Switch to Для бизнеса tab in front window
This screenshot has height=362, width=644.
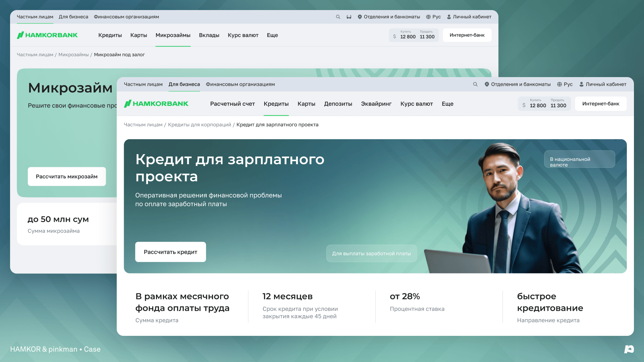click(x=184, y=84)
